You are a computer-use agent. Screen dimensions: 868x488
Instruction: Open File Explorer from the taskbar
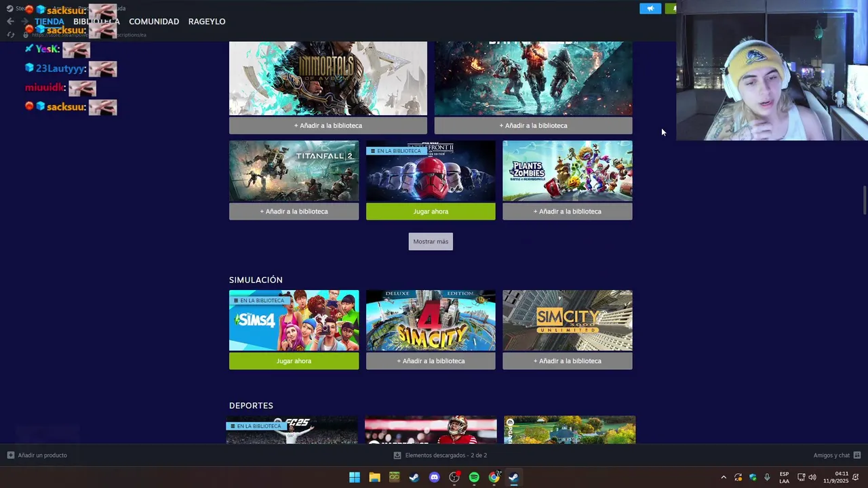[374, 477]
